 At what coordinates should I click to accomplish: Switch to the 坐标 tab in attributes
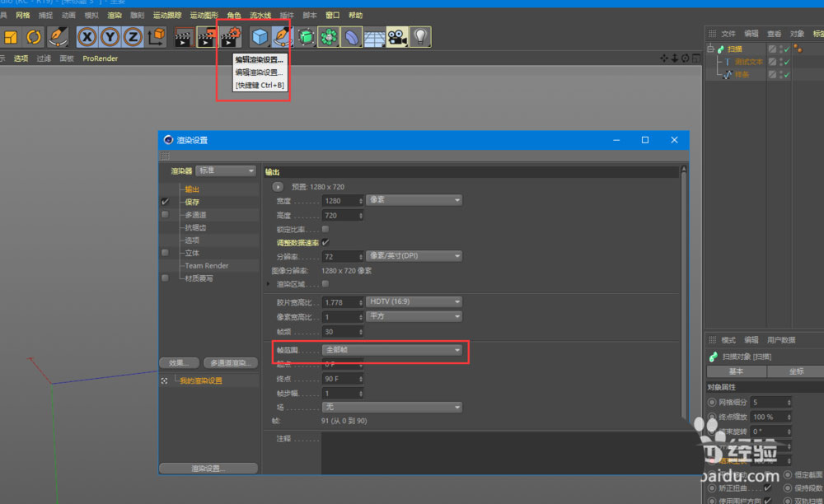click(796, 371)
